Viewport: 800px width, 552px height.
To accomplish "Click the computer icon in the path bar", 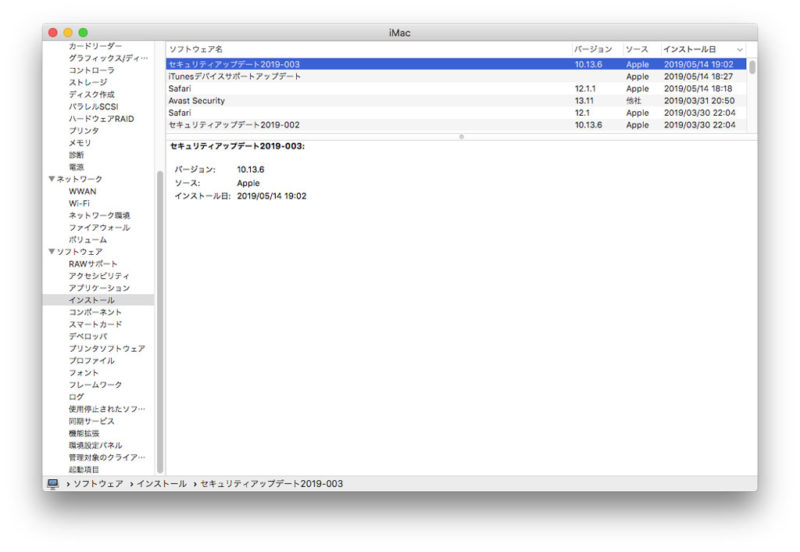I will pyautogui.click(x=53, y=483).
